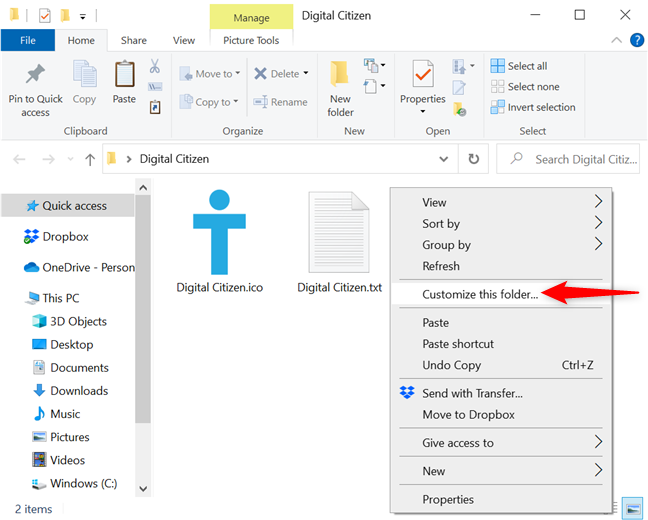
Task: Open Delete dropdown arrow
Action: [x=306, y=73]
